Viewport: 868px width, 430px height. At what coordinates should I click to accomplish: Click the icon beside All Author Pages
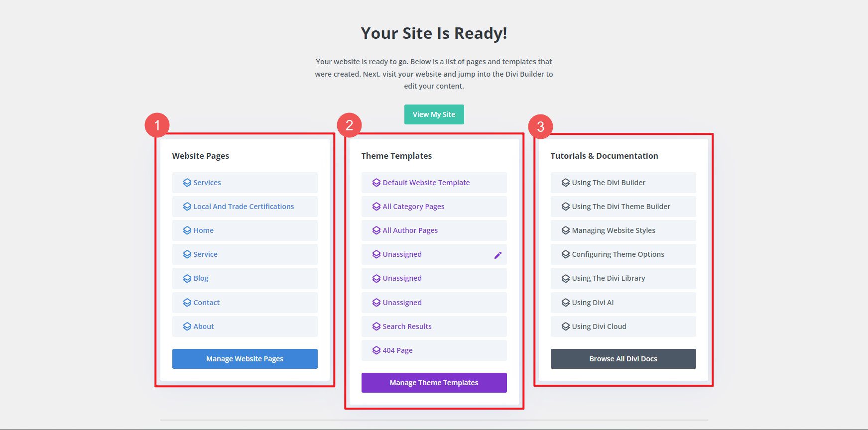[376, 230]
